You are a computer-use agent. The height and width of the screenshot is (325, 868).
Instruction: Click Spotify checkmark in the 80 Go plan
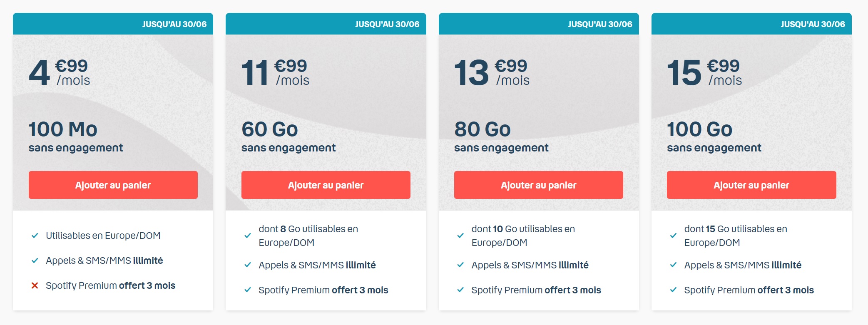pos(460,290)
